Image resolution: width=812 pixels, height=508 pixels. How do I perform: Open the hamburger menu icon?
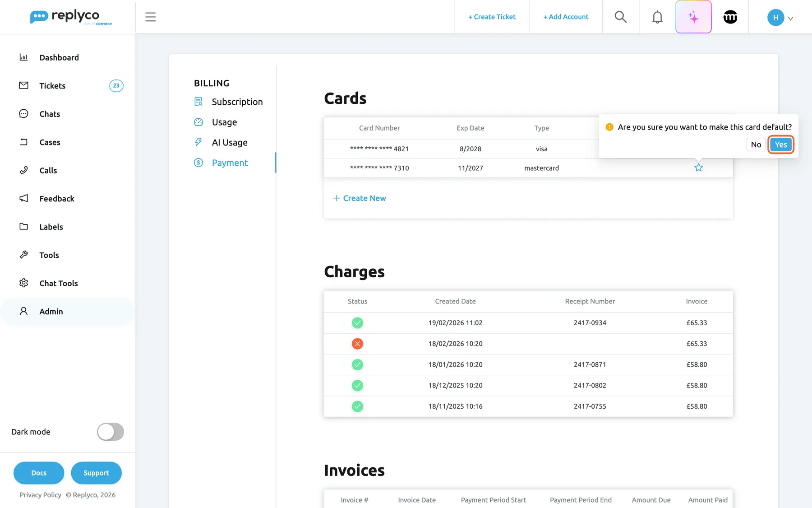(x=150, y=17)
